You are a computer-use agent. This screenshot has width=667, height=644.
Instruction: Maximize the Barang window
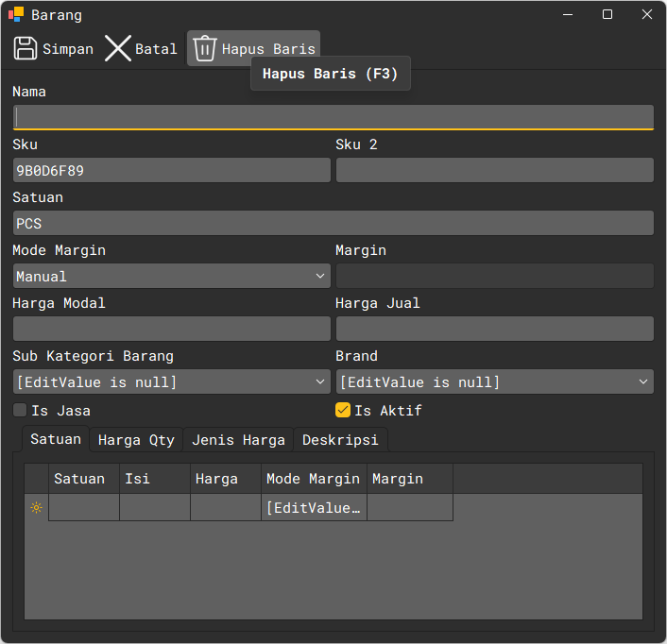point(607,15)
